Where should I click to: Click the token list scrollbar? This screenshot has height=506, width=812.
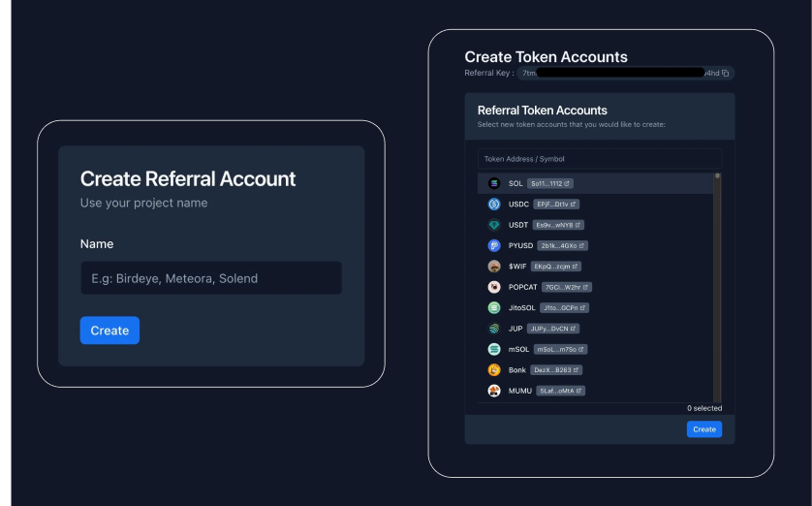tap(717, 286)
